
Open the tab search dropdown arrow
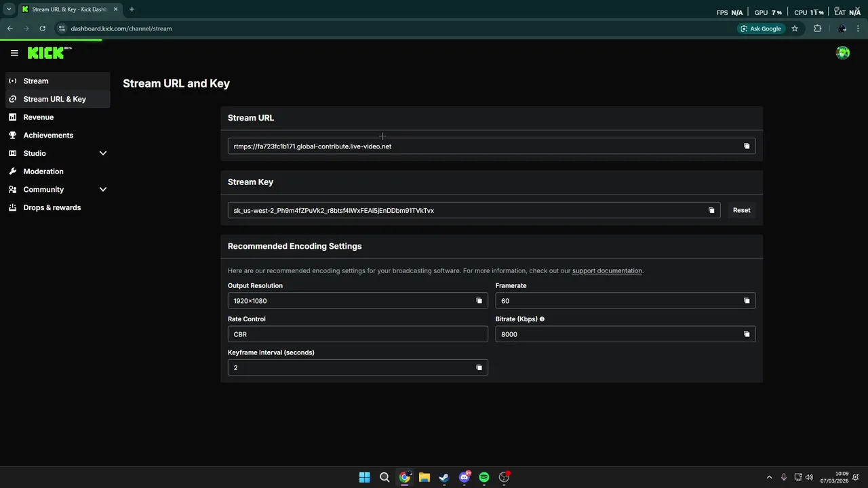(x=9, y=9)
